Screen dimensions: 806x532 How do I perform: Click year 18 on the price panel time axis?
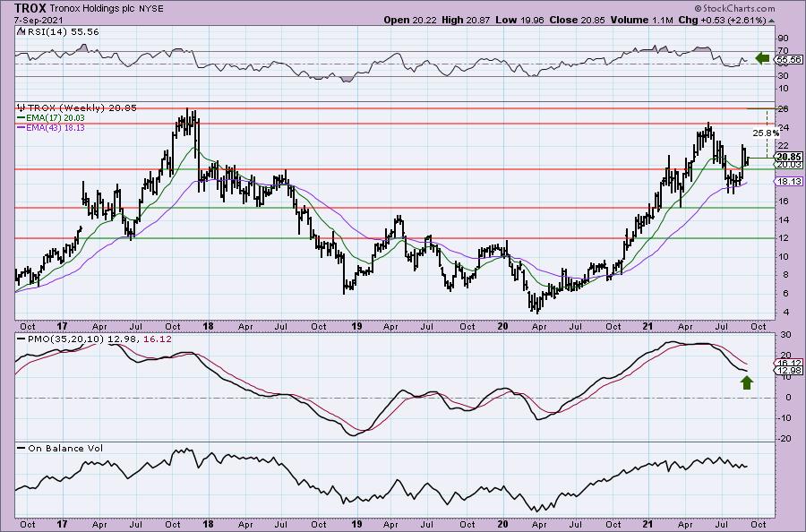(208, 326)
